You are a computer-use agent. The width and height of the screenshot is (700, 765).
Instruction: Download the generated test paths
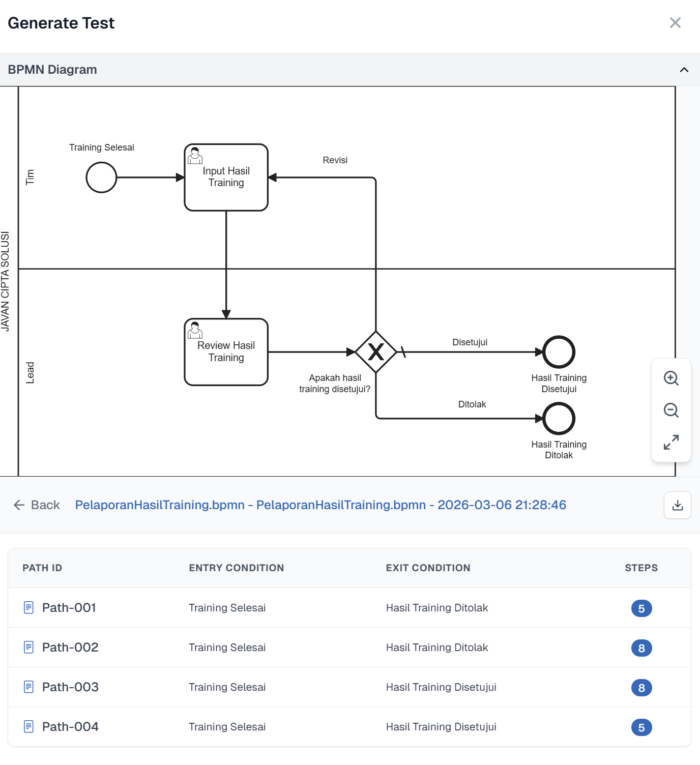click(677, 505)
